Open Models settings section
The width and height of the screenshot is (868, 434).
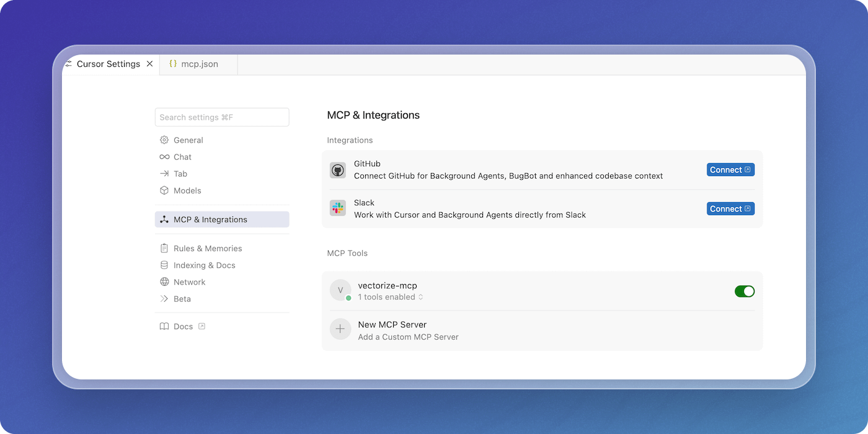click(x=222, y=190)
